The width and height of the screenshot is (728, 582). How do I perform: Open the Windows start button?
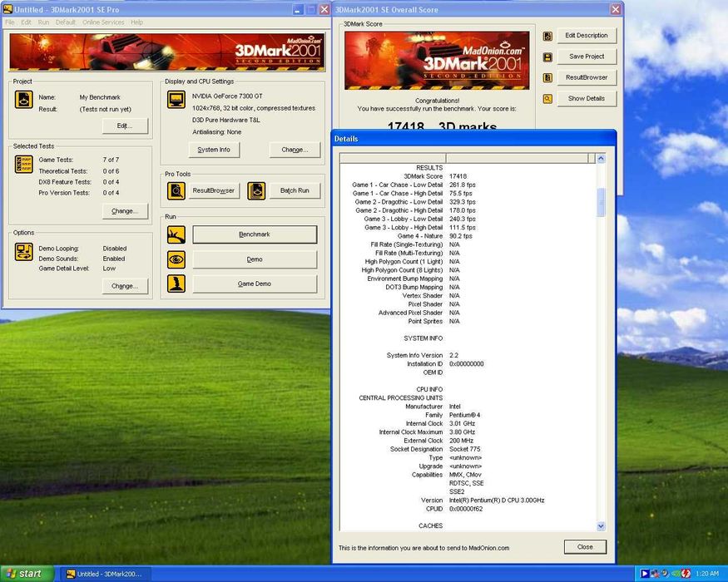pos(27,574)
